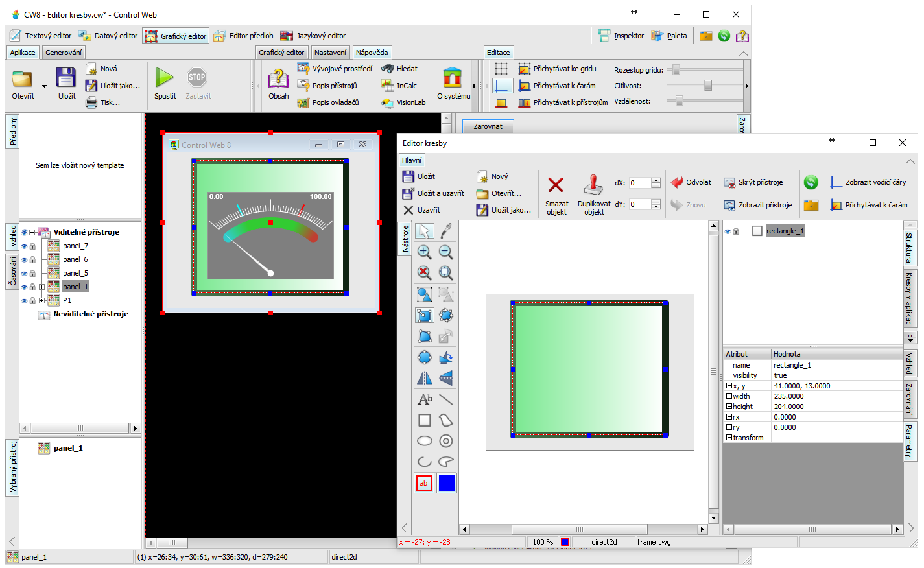Click the Zarovnat button

(488, 126)
